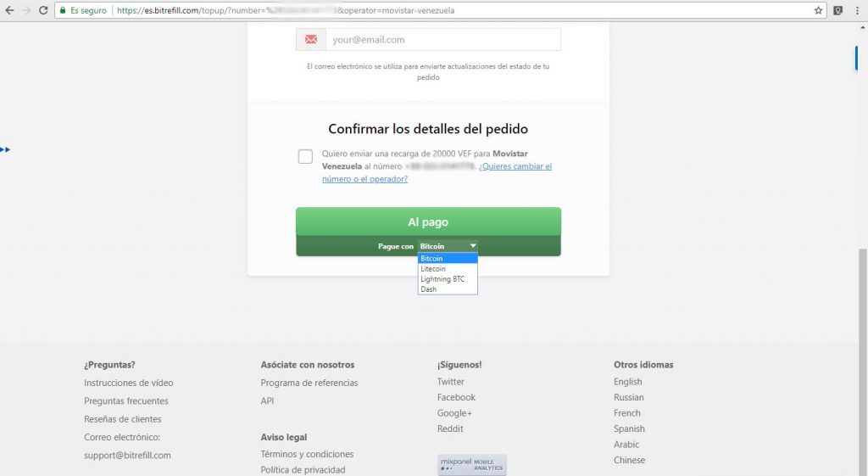Go back with browser back arrow
Image resolution: width=868 pixels, height=476 pixels.
pyautogui.click(x=9, y=10)
